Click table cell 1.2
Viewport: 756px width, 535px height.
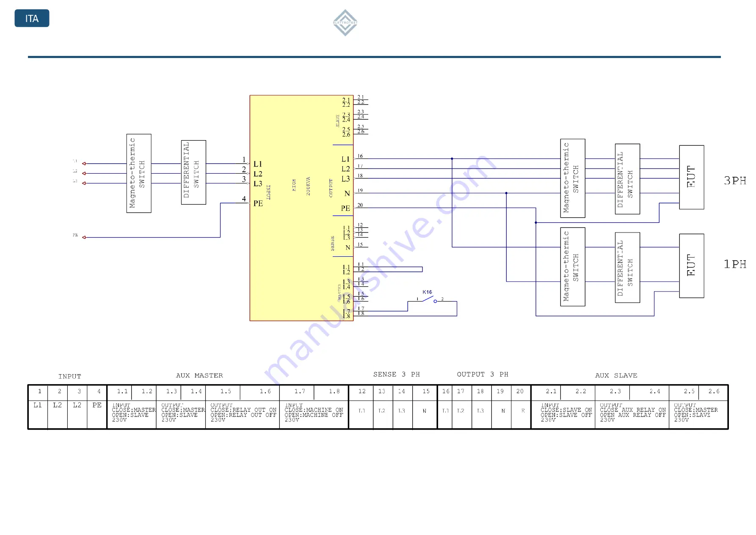144,392
